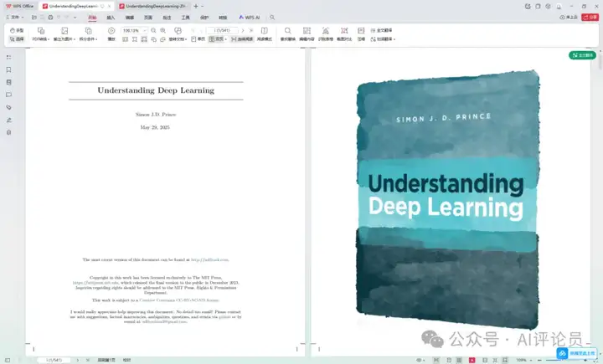
Task: Click the export as image icon
Action: pos(64,31)
